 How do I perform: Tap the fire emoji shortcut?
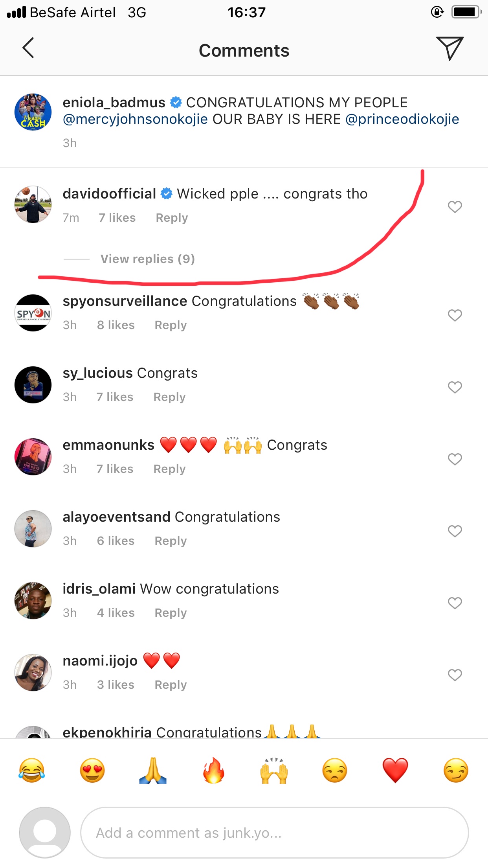point(213,771)
